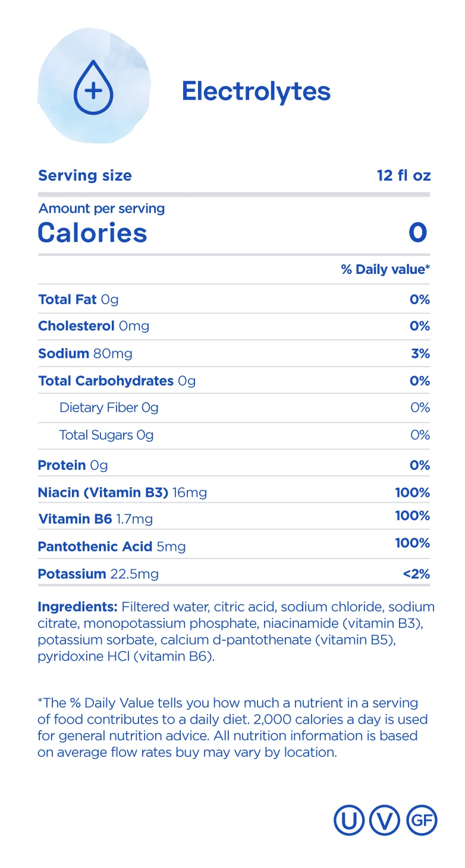Click the % Daily value header
This screenshot has width=465, height=868.
pos(385,269)
